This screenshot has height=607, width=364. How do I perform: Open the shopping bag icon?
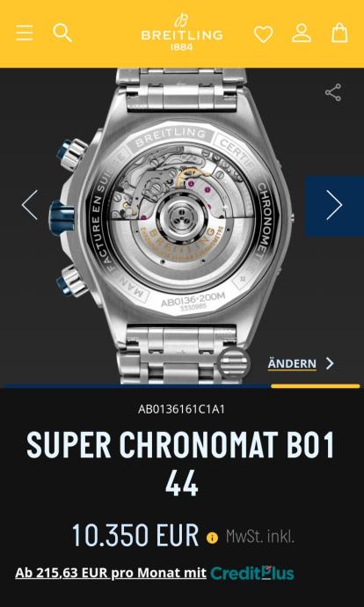[339, 33]
